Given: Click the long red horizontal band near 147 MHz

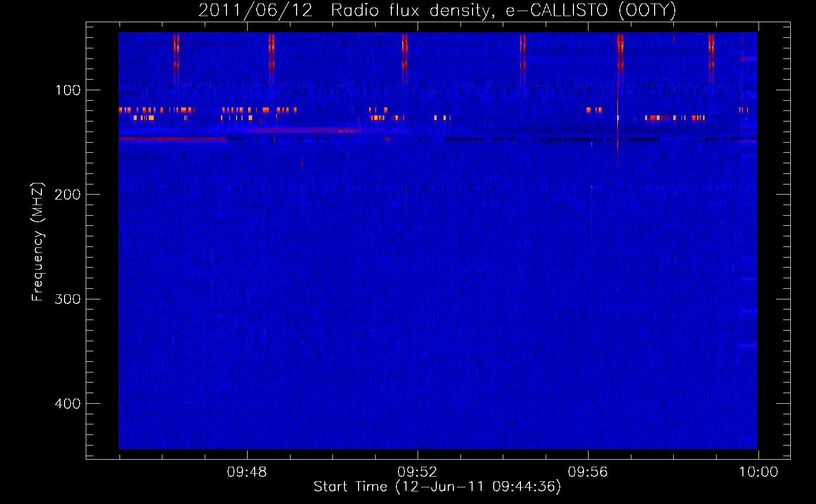Looking at the screenshot, I should (172, 139).
